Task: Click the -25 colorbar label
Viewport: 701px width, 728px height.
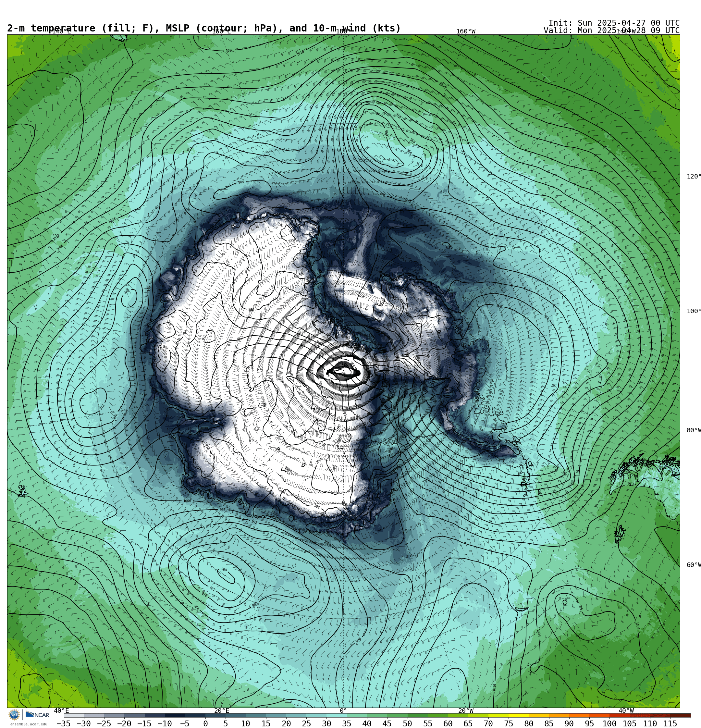Action: pos(104,723)
